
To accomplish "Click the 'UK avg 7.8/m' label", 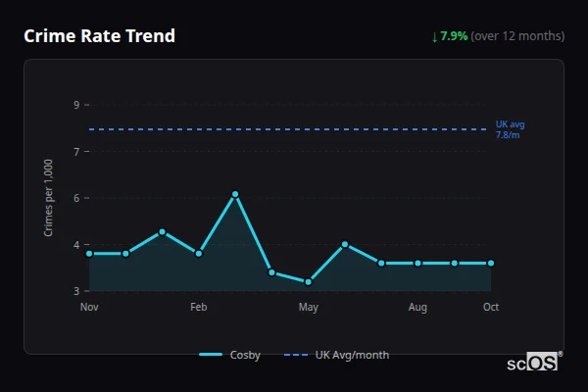I will (510, 129).
